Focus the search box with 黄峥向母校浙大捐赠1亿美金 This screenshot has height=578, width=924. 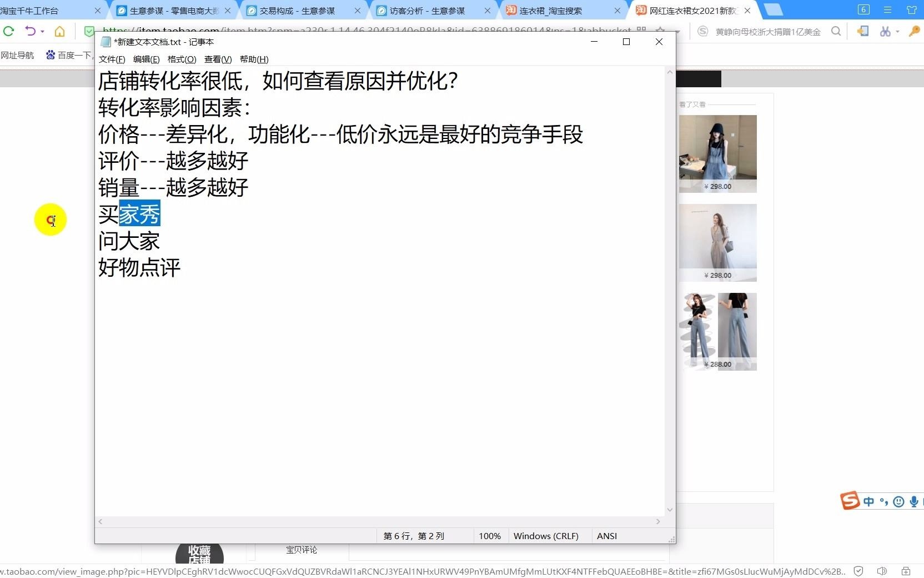click(x=768, y=32)
